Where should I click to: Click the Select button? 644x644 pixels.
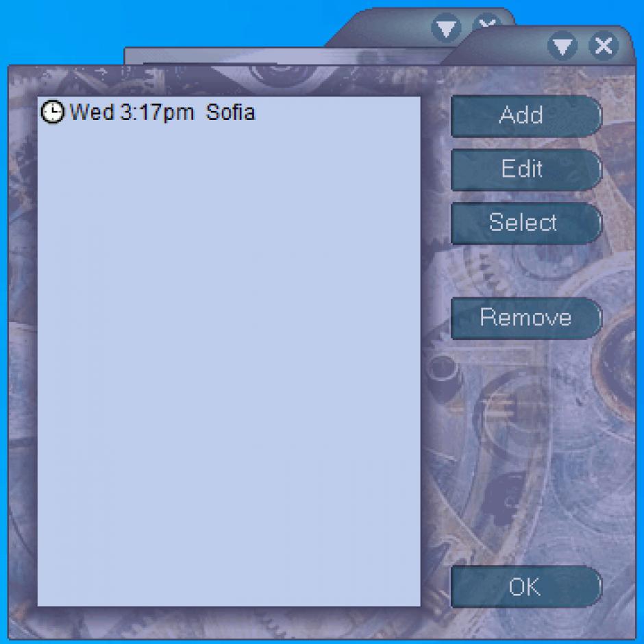point(526,223)
